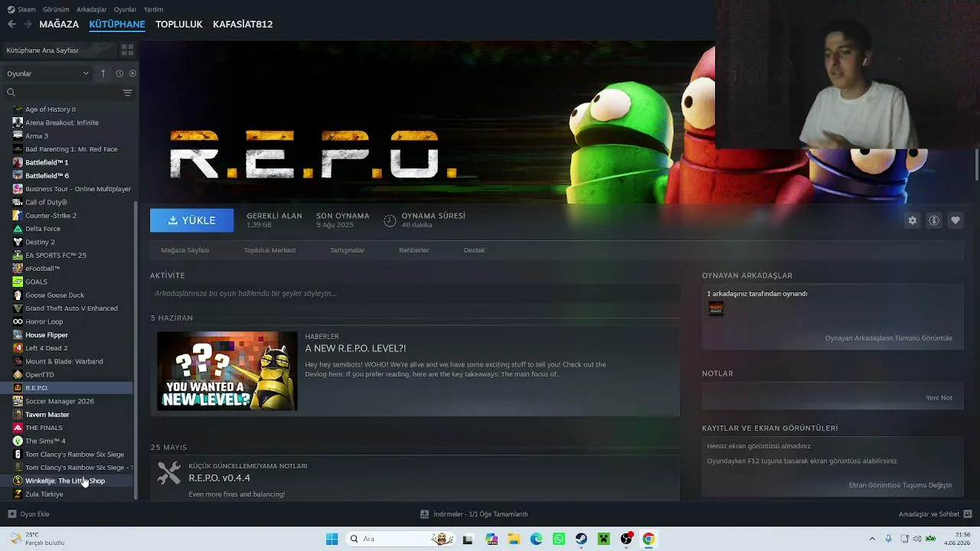Viewport: 980px width, 551px height.
Task: Open the Topluluk Merkezi link
Action: point(269,250)
